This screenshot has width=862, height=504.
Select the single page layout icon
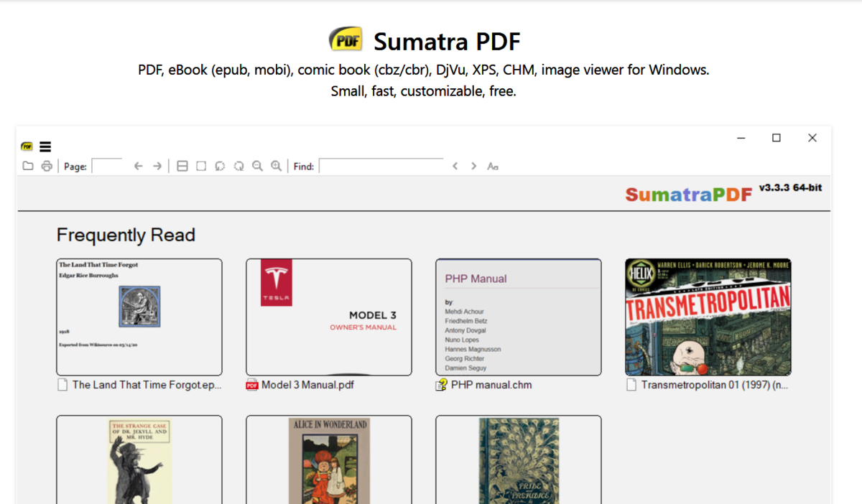pos(200,166)
